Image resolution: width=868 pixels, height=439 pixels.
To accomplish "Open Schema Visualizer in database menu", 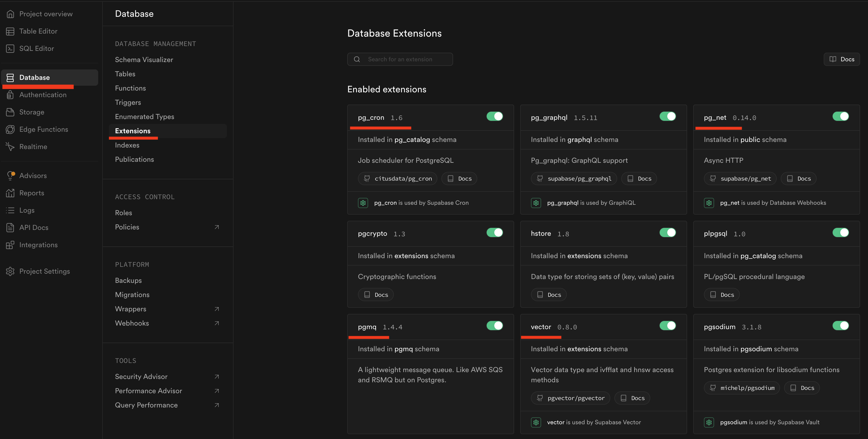I will click(144, 60).
